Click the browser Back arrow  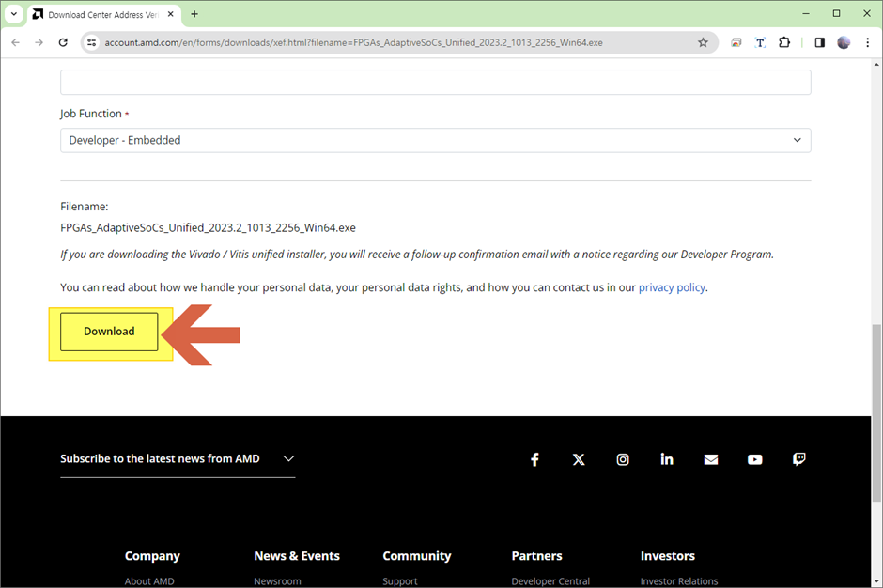point(16,42)
